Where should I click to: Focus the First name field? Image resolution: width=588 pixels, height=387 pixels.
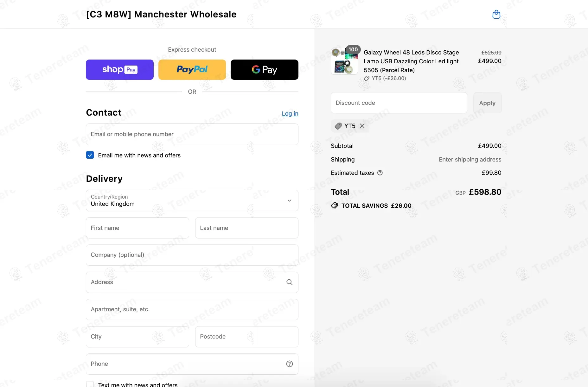pyautogui.click(x=137, y=228)
